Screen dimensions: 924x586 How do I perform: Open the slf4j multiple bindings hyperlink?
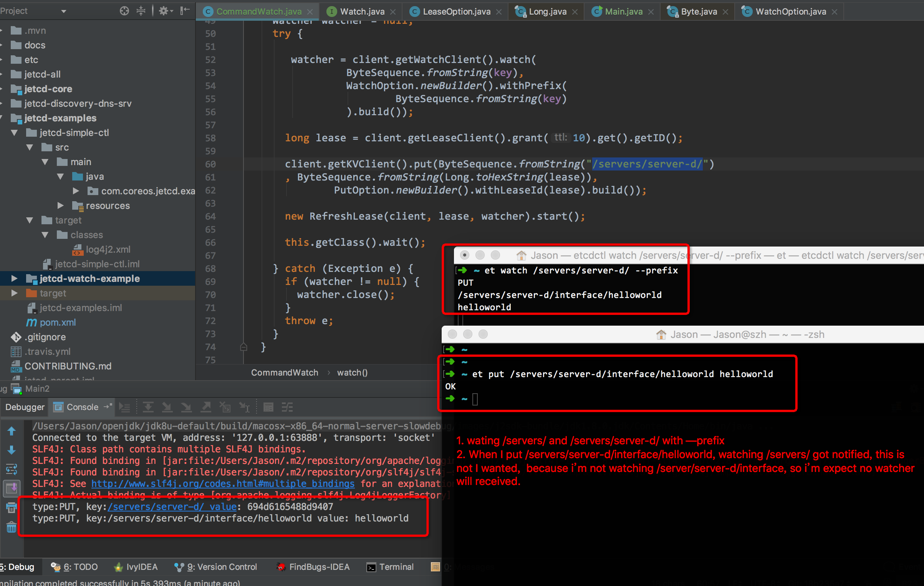coord(223,483)
